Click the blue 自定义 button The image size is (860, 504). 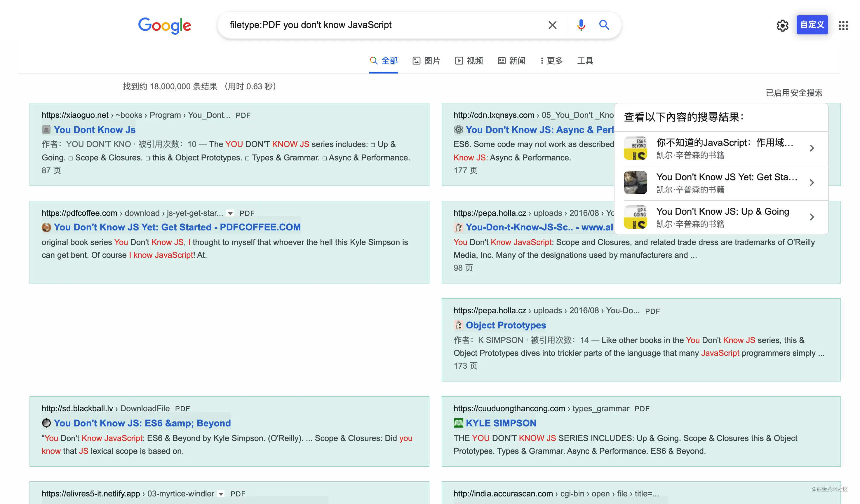pyautogui.click(x=812, y=25)
